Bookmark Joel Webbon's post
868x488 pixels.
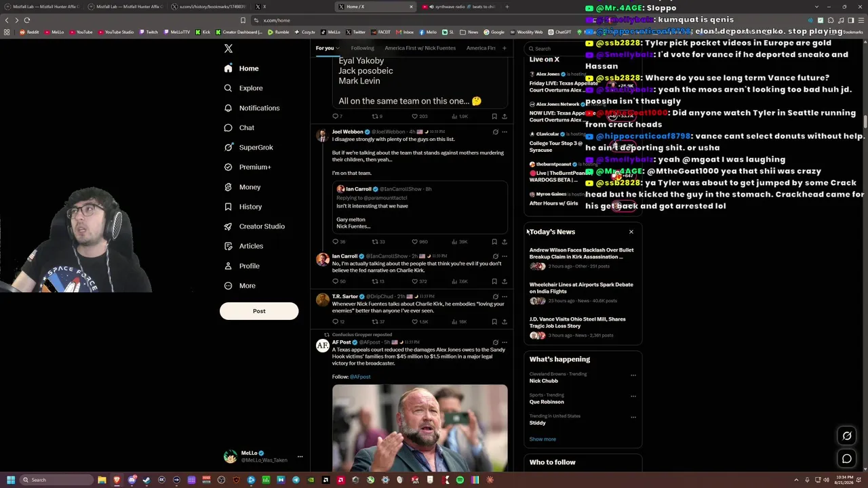coord(494,241)
